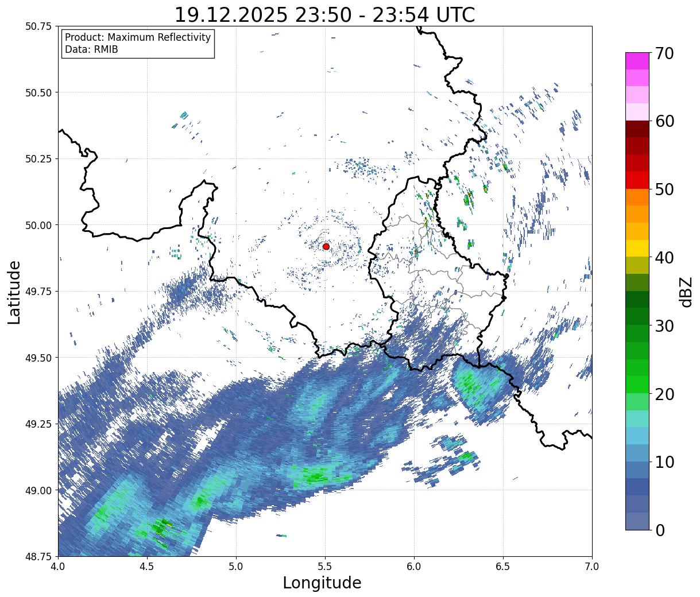Click the longitude tick label "6.0"
Viewport: 700px width, 597px height.
click(414, 566)
